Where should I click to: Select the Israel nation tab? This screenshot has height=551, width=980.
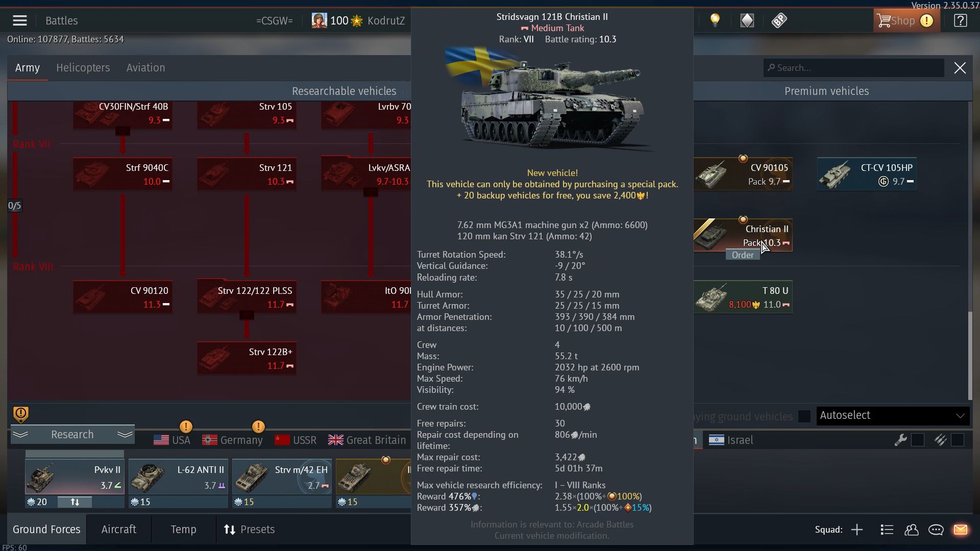(x=731, y=440)
